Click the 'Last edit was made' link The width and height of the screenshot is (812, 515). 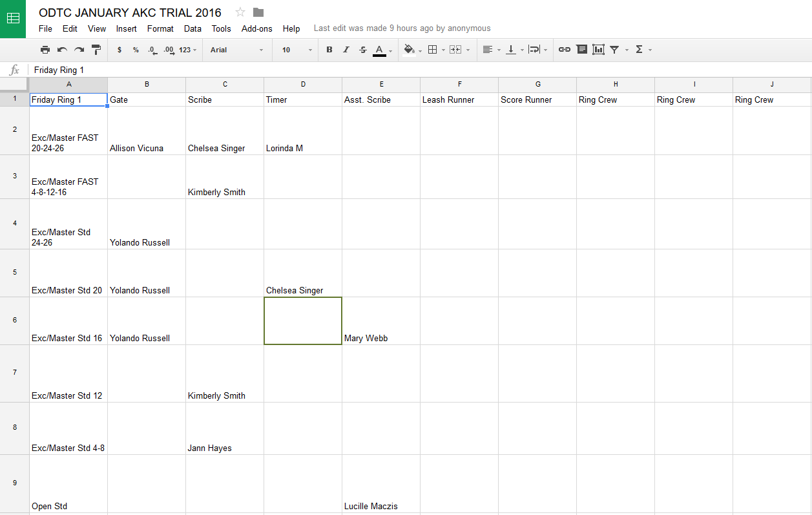tap(402, 28)
